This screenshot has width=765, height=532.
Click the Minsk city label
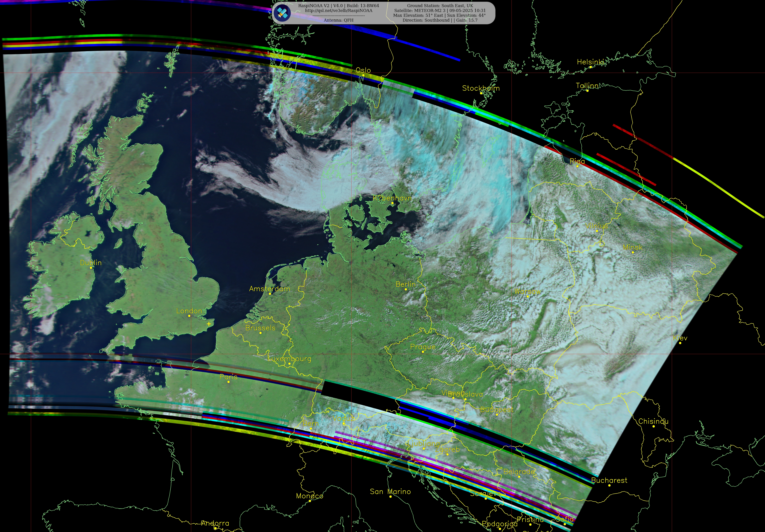click(633, 247)
